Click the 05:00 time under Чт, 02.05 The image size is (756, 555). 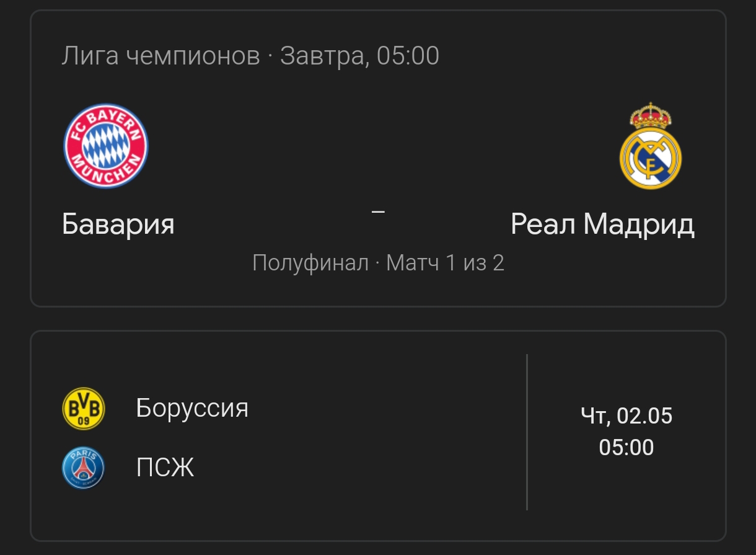[626, 447]
